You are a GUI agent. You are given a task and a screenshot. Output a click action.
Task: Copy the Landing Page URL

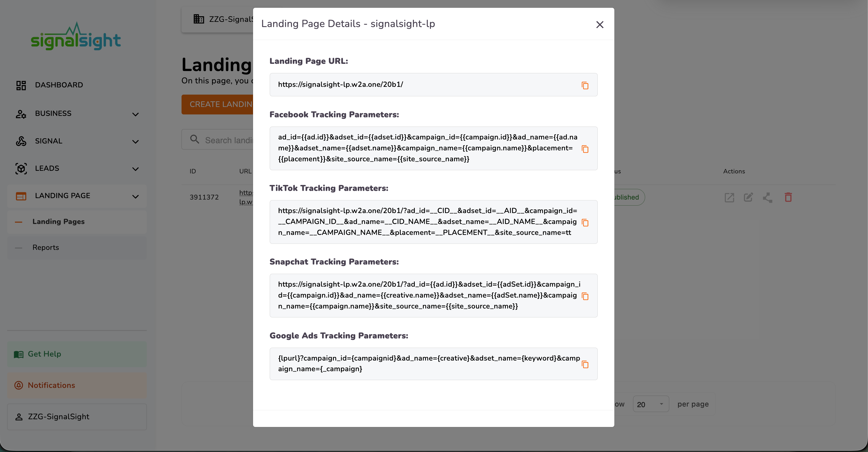[585, 85]
